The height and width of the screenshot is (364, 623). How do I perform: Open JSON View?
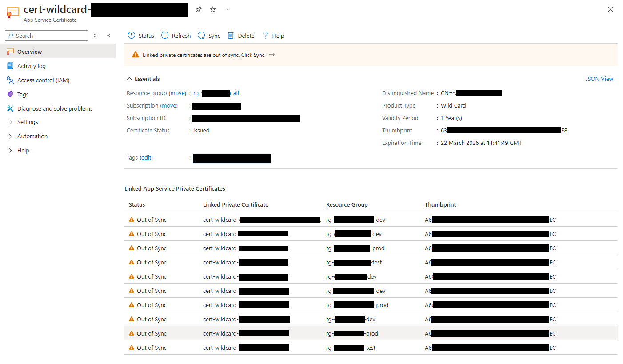click(599, 79)
